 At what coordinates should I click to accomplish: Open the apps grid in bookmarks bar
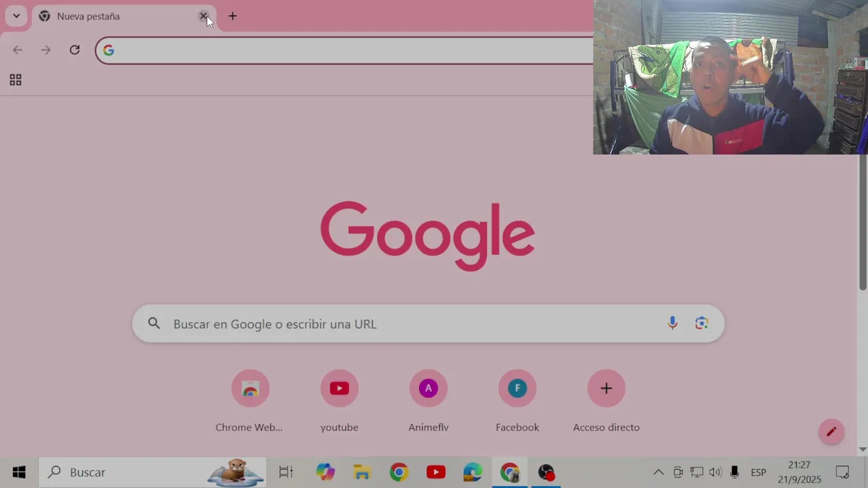(x=16, y=80)
